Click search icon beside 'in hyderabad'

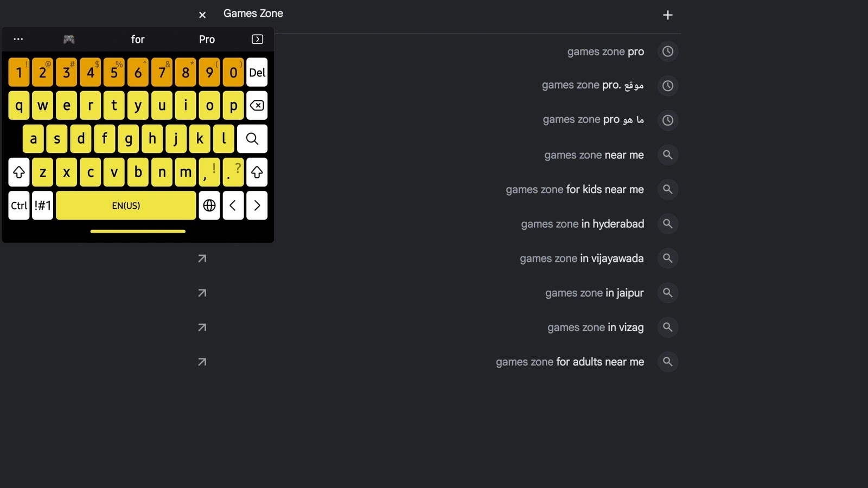[668, 224]
